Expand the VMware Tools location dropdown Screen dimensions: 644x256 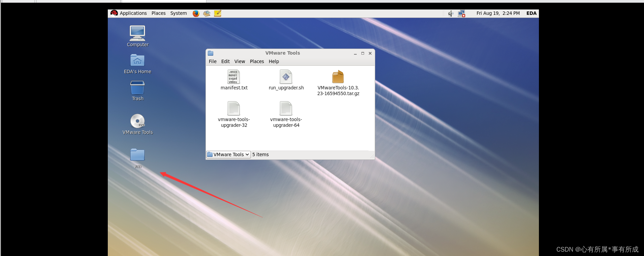(x=229, y=154)
